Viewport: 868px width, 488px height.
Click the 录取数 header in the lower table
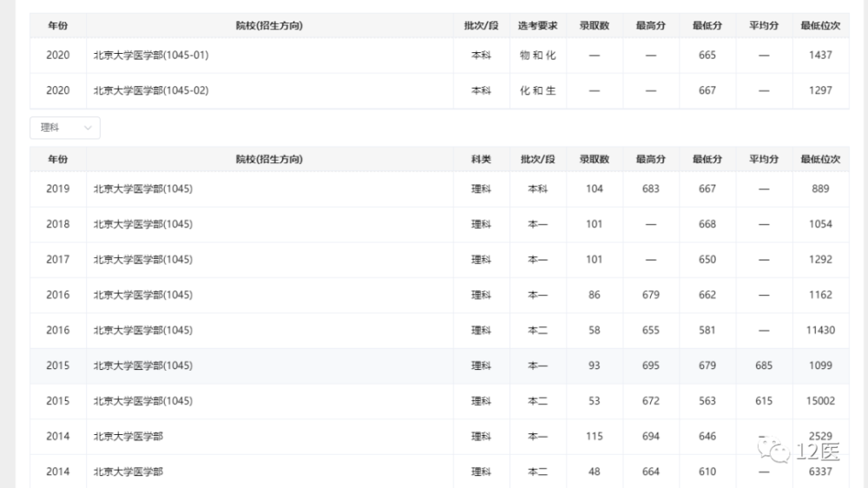point(595,159)
